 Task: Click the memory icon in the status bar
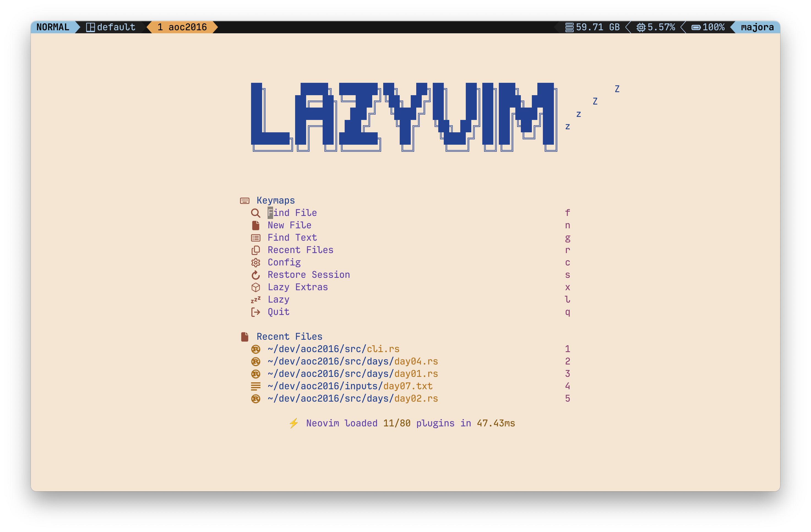569,27
